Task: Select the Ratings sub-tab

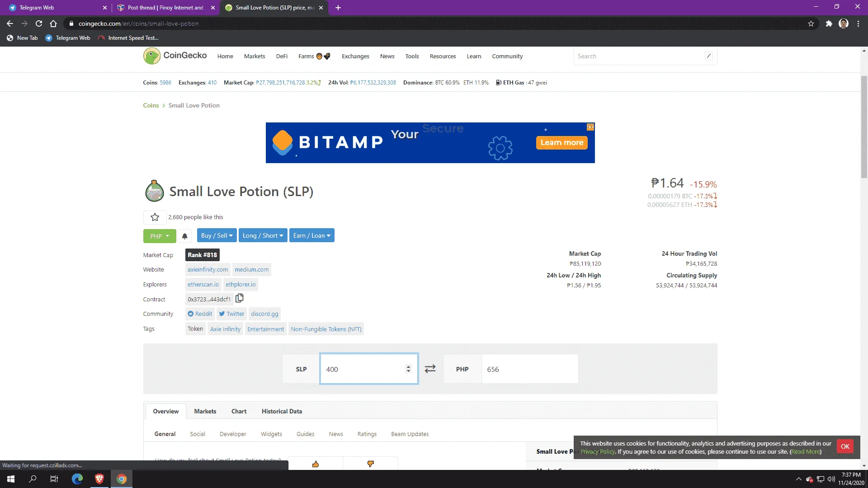Action: click(x=367, y=434)
